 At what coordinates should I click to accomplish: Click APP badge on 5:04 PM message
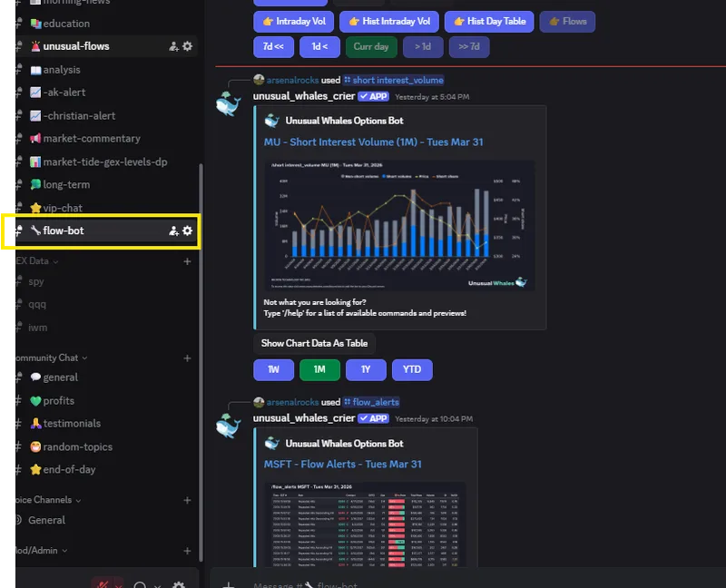[x=374, y=96]
